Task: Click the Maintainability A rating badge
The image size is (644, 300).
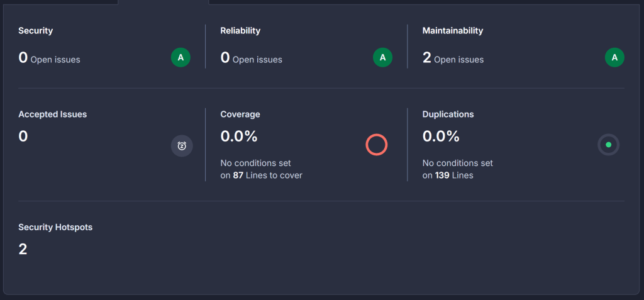Action: tap(614, 58)
